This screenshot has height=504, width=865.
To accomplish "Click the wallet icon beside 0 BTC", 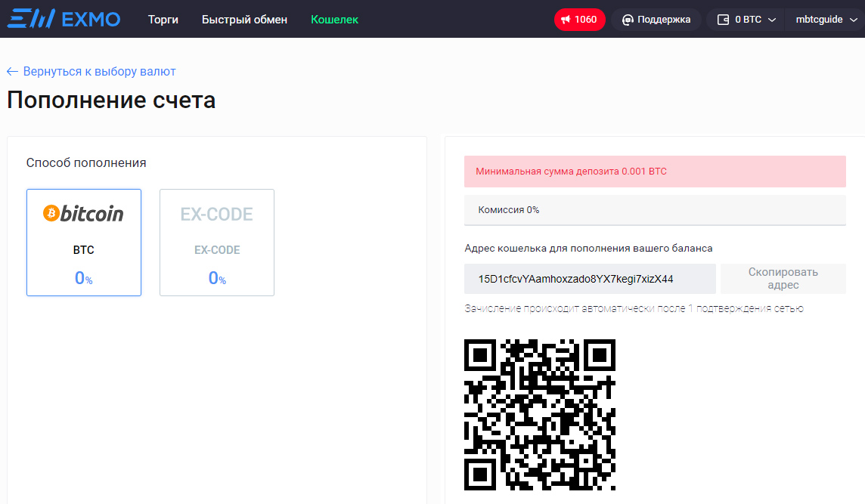I will (x=722, y=19).
